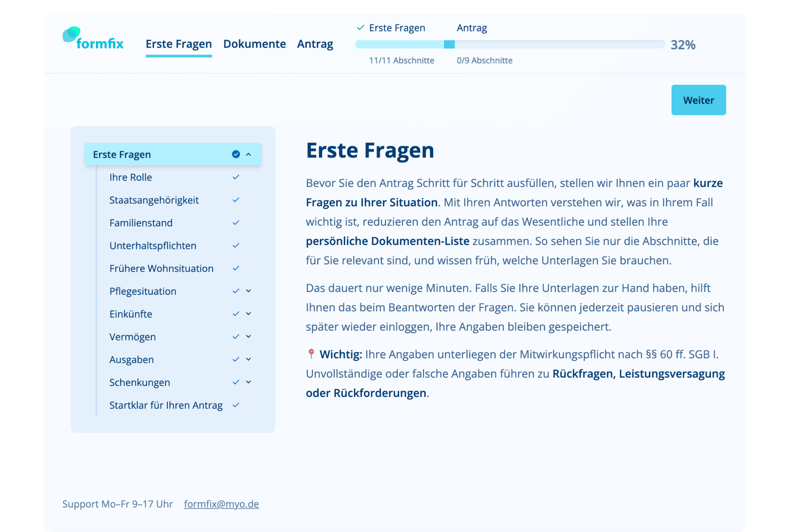Click the checkmark next to Startklar für Ihren Antrag
The height and width of the screenshot is (532, 790).
[236, 405]
